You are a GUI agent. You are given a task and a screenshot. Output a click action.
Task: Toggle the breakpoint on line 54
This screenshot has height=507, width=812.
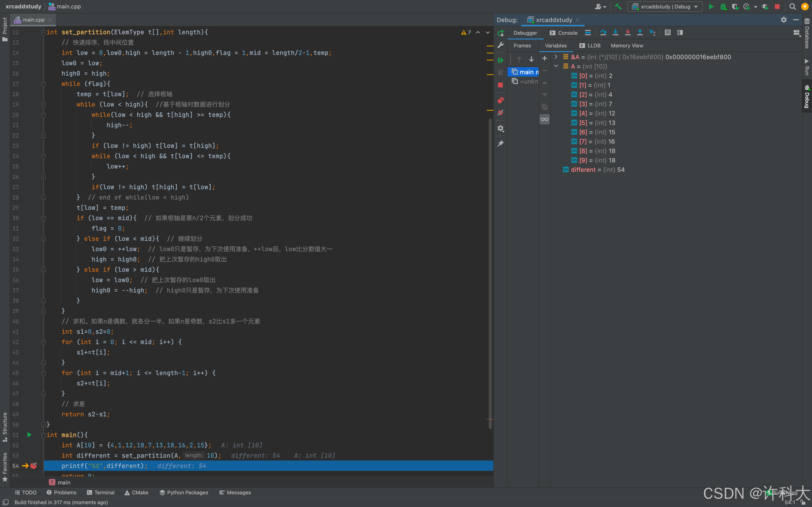point(34,465)
